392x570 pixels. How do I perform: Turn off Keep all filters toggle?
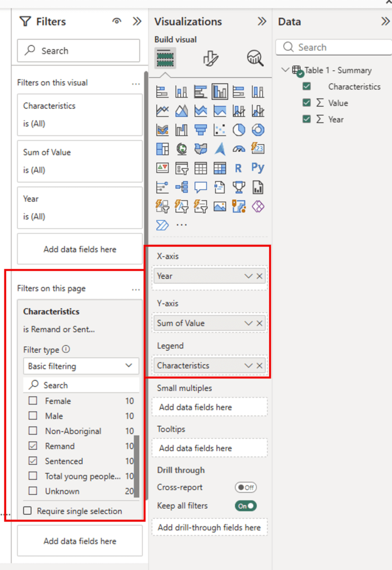click(246, 506)
